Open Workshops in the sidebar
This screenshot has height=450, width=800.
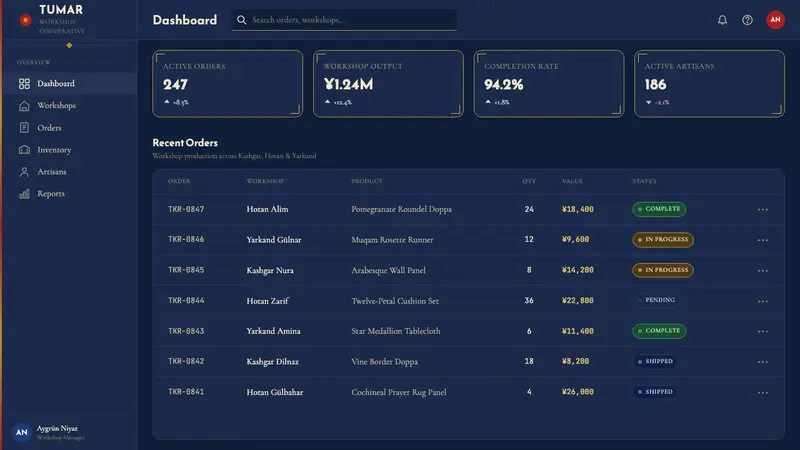pyautogui.click(x=70, y=106)
